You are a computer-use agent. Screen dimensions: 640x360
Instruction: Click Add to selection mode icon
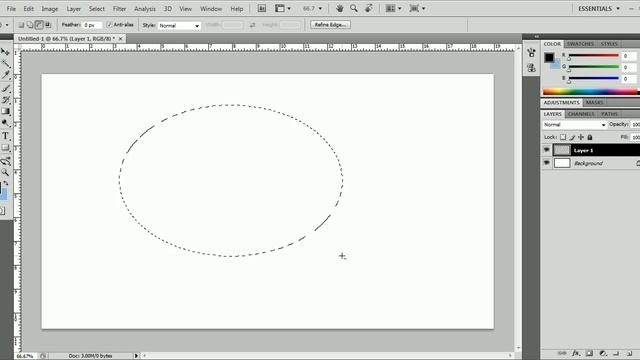tap(30, 25)
